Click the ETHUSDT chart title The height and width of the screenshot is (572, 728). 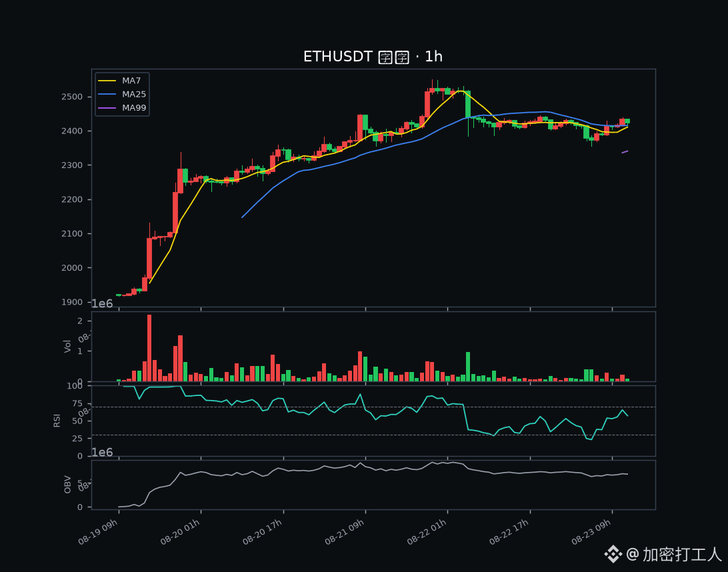pos(373,57)
